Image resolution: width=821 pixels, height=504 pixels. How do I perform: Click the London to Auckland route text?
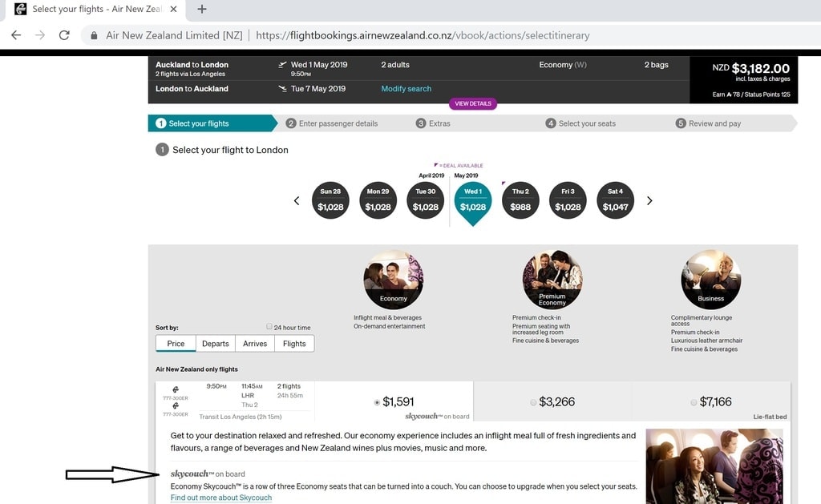coord(192,88)
